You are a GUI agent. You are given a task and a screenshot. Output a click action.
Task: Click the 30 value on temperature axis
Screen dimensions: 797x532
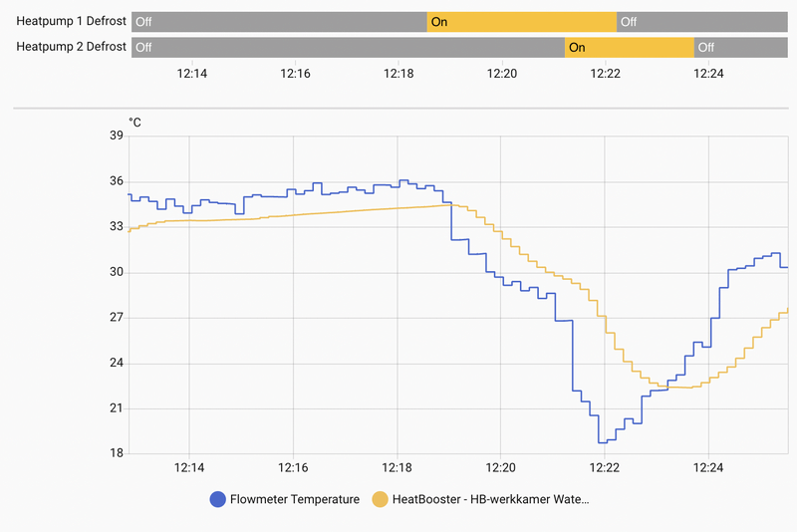coord(117,272)
